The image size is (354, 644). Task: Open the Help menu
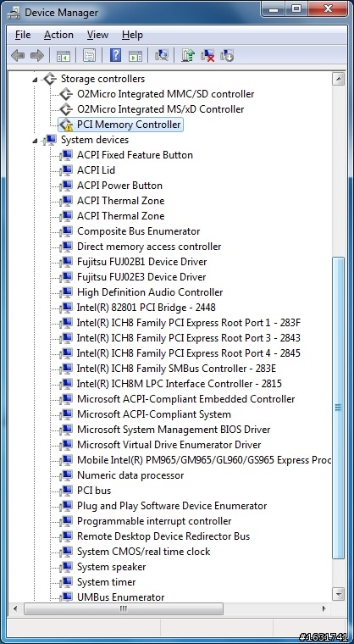pyautogui.click(x=132, y=36)
